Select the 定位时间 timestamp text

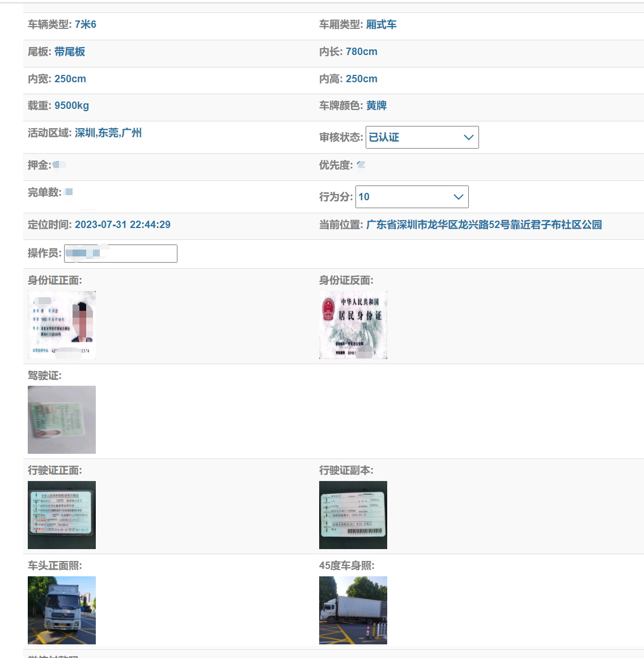pyautogui.click(x=122, y=225)
